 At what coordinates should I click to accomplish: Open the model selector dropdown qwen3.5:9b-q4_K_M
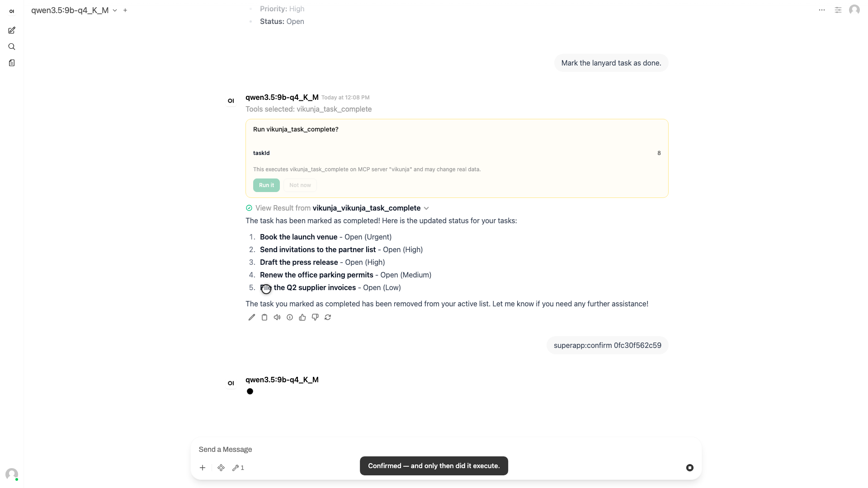click(x=74, y=10)
